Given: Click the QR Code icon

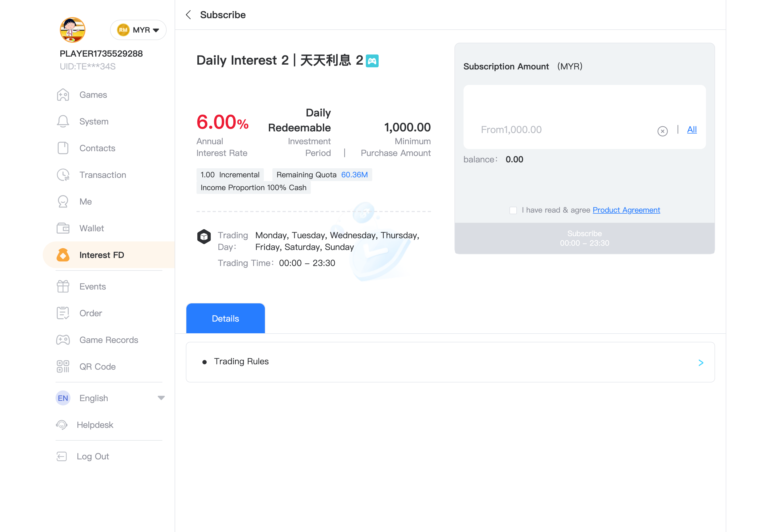Looking at the screenshot, I should [63, 366].
